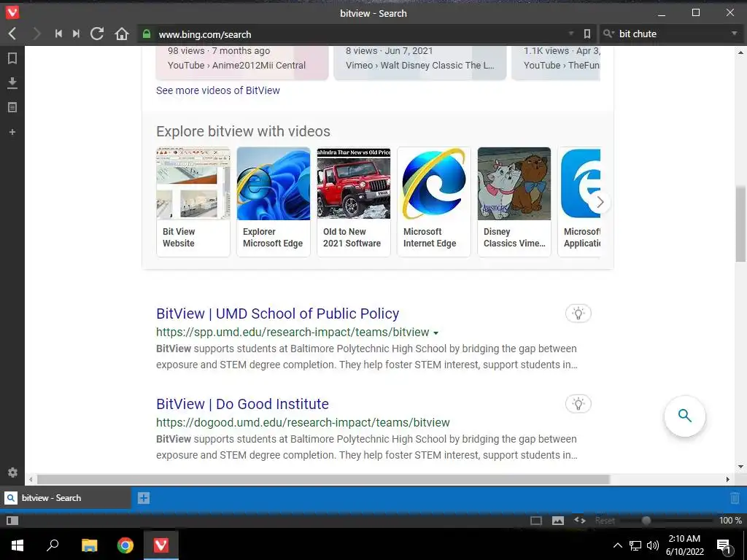The image size is (747, 560).
Task: Open 'Disney Classics Vime...' video card
Action: pyautogui.click(x=514, y=202)
